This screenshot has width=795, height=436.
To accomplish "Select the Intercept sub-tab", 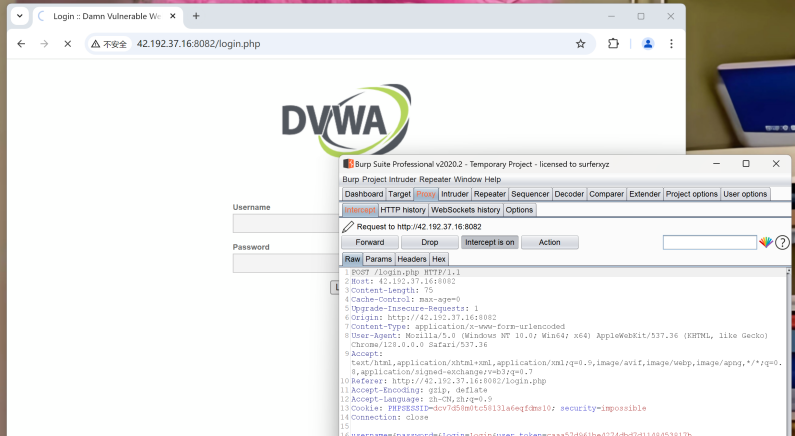I will (x=359, y=210).
